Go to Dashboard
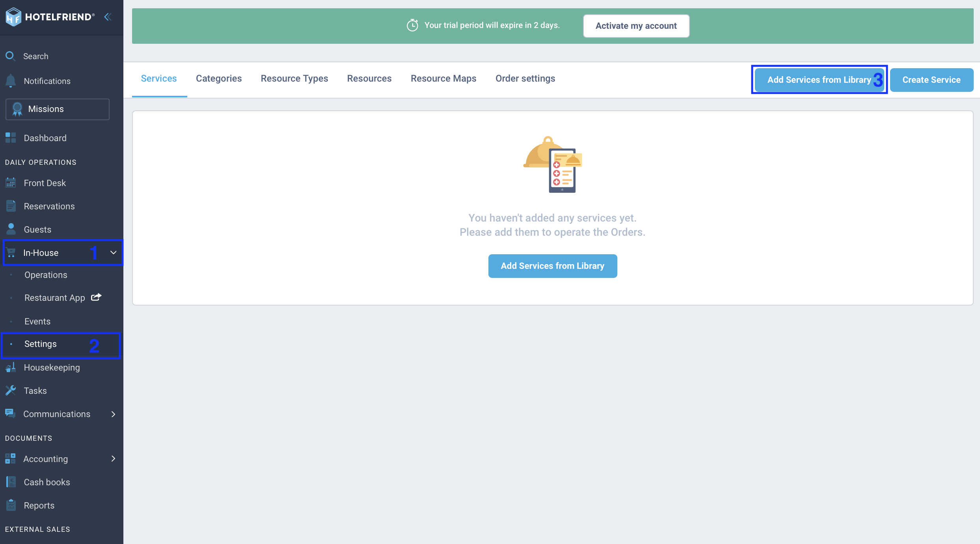The image size is (980, 544). [61, 138]
